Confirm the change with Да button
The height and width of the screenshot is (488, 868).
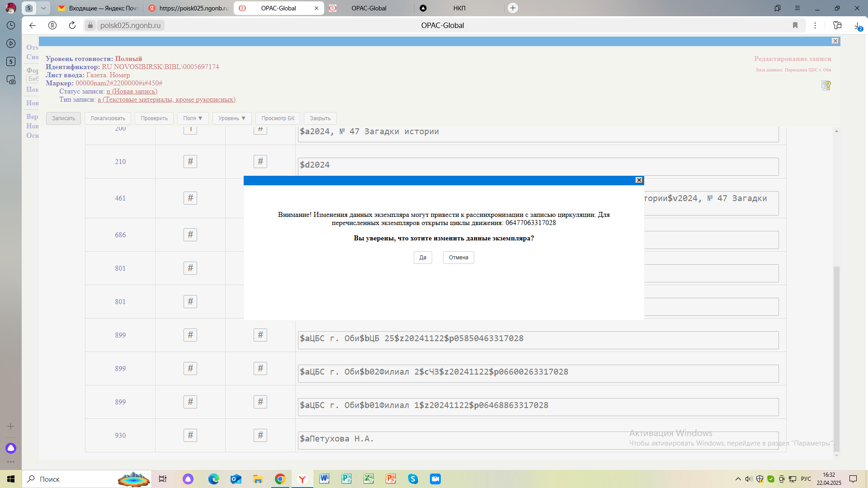point(423,258)
